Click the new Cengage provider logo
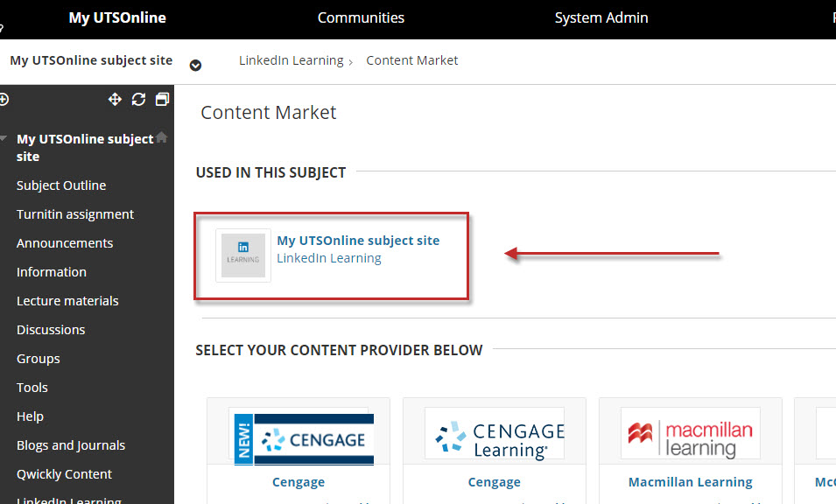836x504 pixels. tap(301, 433)
